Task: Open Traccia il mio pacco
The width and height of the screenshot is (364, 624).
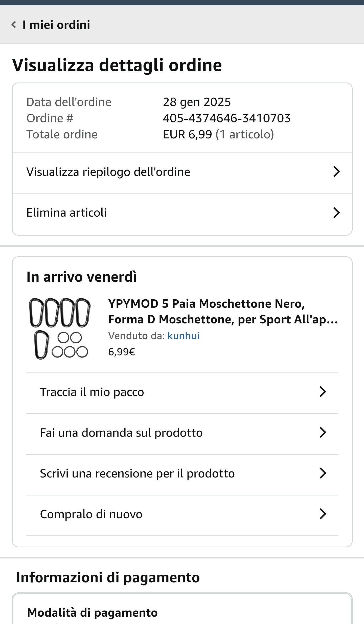Action: [x=92, y=392]
